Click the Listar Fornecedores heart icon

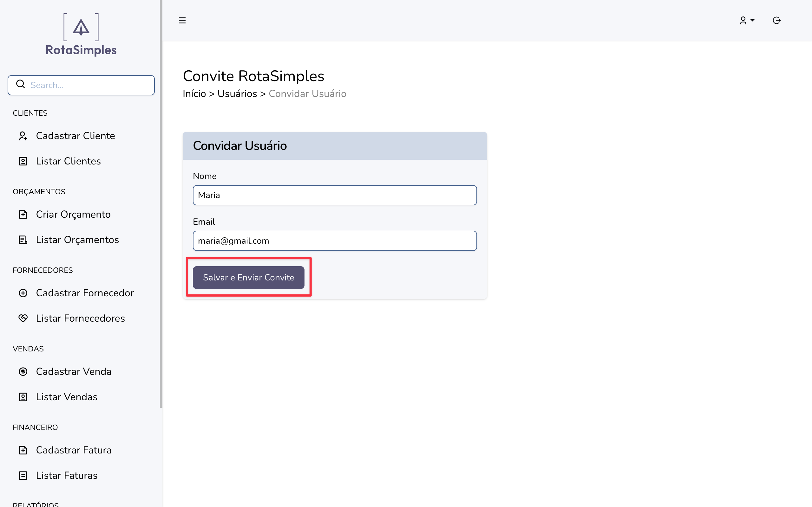(x=23, y=318)
